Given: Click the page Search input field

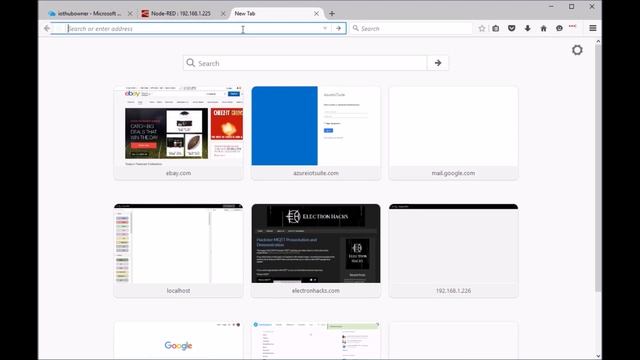Looking at the screenshot, I should pos(305,63).
